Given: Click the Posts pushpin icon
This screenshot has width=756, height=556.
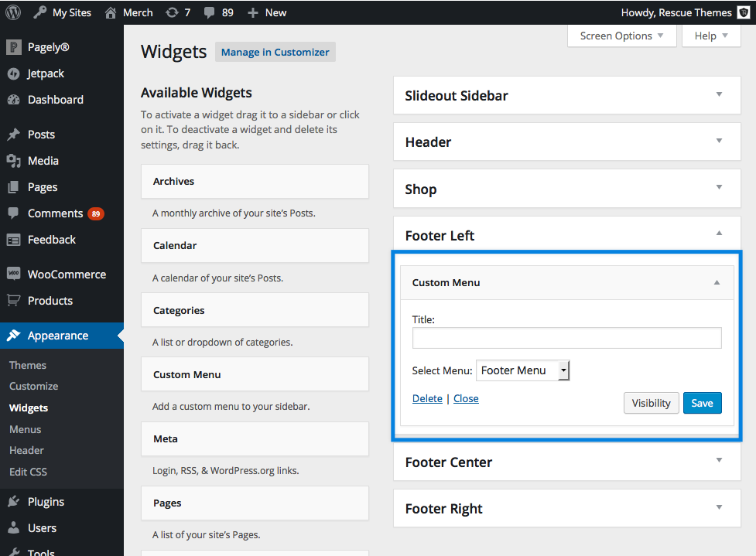Looking at the screenshot, I should point(13,135).
